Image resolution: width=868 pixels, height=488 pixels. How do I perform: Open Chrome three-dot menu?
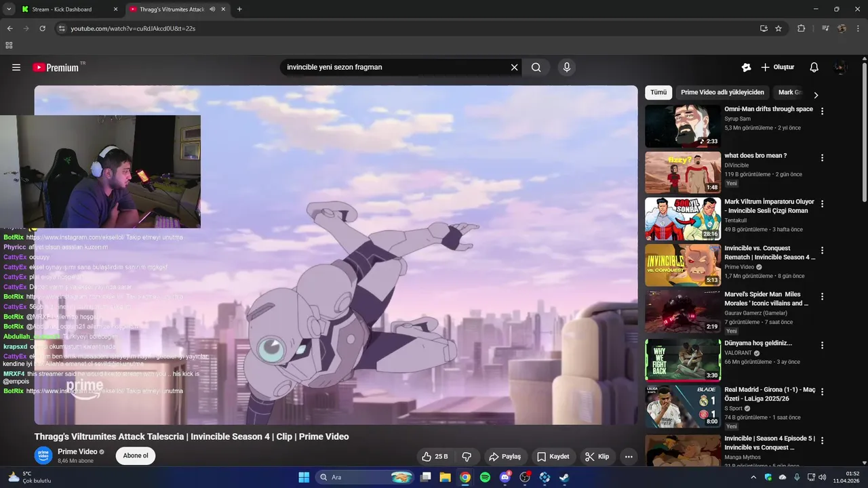(858, 28)
